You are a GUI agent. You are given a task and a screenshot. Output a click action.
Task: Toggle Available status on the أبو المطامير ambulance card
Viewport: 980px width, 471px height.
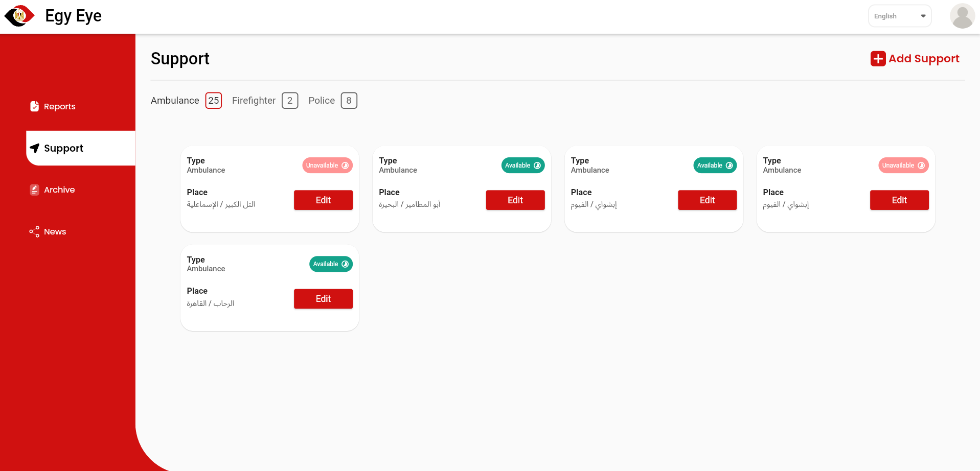pyautogui.click(x=522, y=165)
